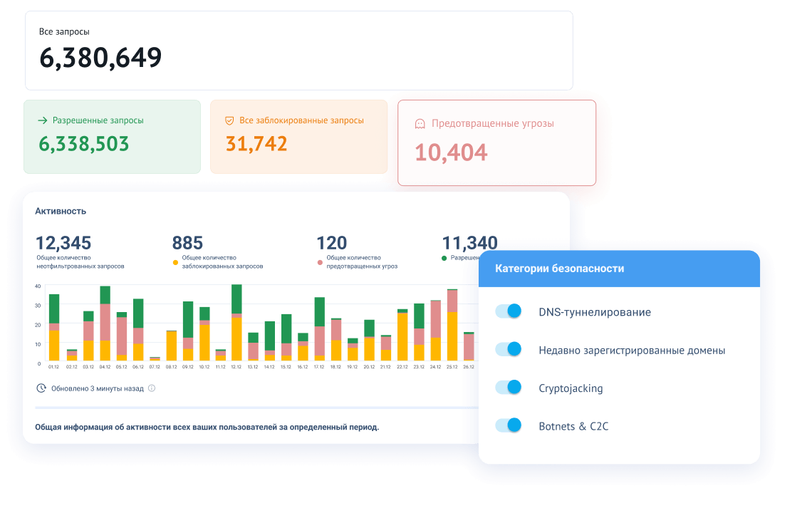Click the chart bar for 12.12
Screen dimensions: 812x518
[236, 324]
